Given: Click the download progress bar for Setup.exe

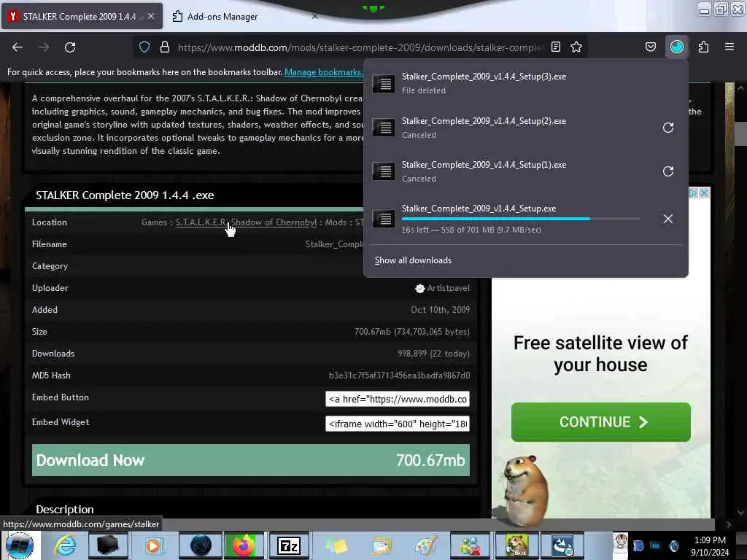Looking at the screenshot, I should point(521,219).
